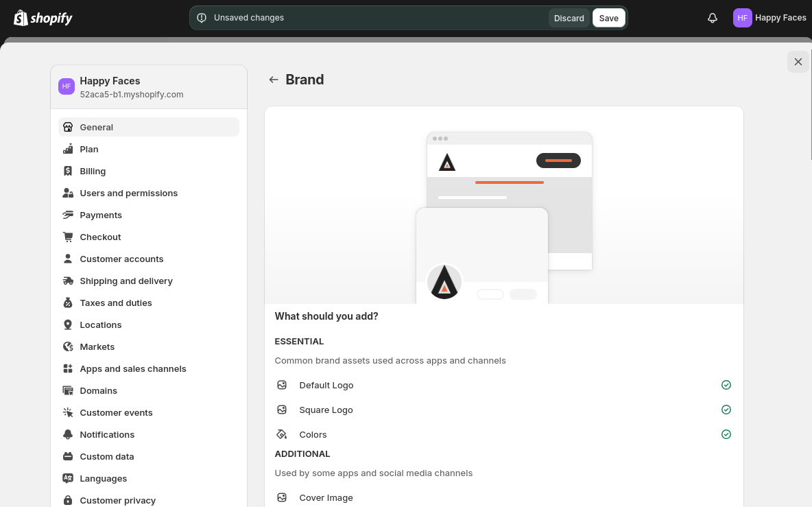Click the Shipping and delivery truck icon
Image resolution: width=812 pixels, height=507 pixels.
click(x=68, y=281)
